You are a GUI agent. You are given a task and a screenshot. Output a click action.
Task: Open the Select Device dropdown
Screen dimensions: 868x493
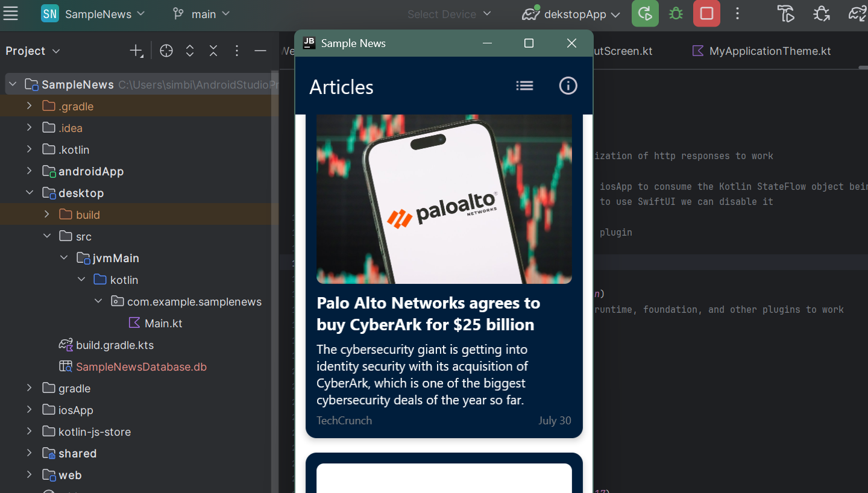(x=449, y=13)
